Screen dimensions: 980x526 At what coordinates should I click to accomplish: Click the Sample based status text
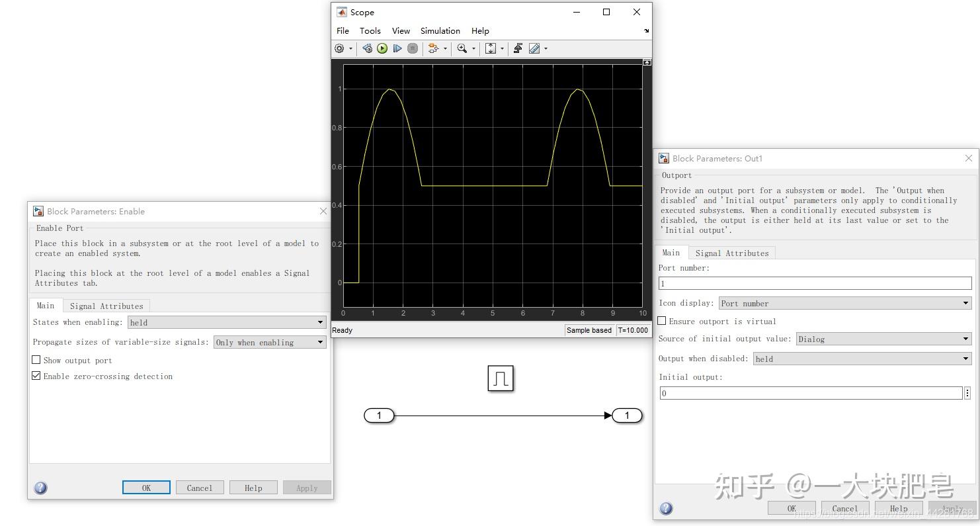589,330
